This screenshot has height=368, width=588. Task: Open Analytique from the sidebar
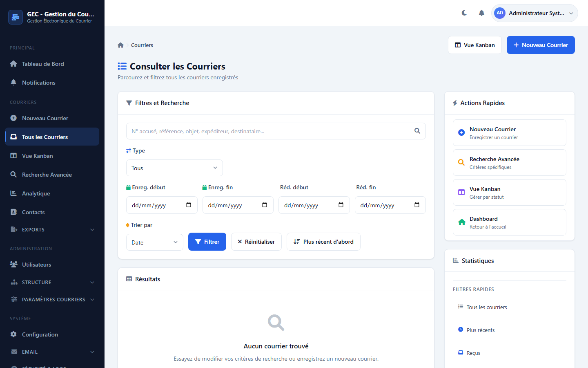(x=36, y=193)
